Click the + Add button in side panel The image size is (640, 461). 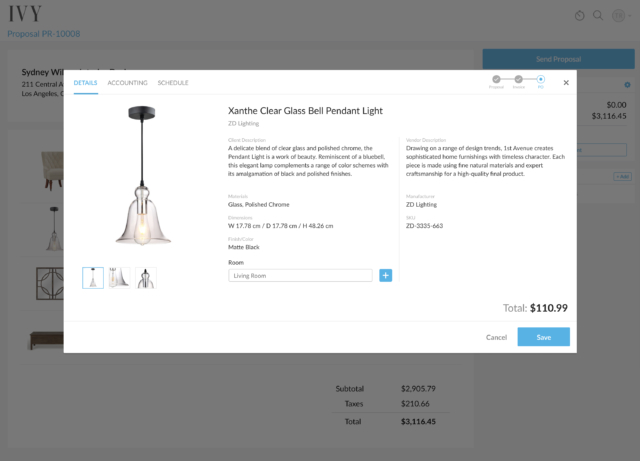point(622,176)
